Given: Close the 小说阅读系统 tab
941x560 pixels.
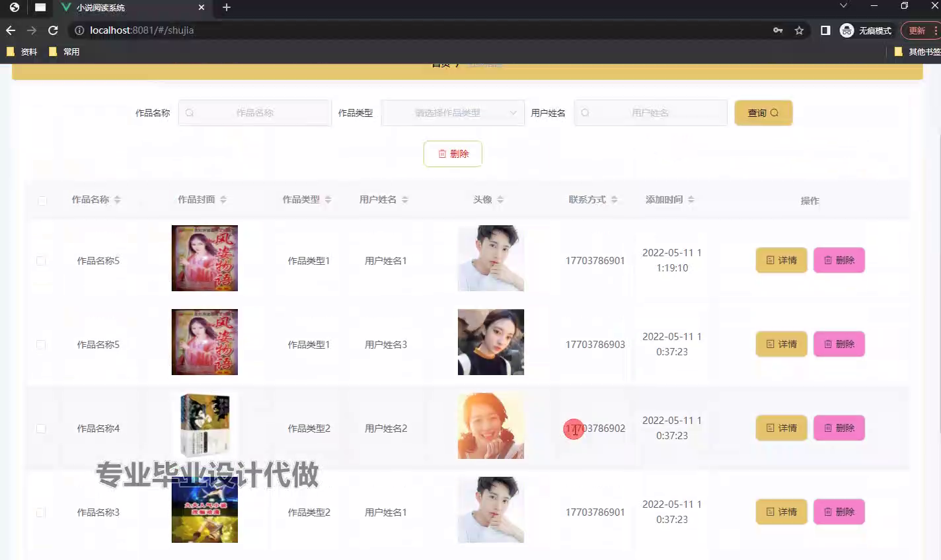Looking at the screenshot, I should click(x=202, y=8).
